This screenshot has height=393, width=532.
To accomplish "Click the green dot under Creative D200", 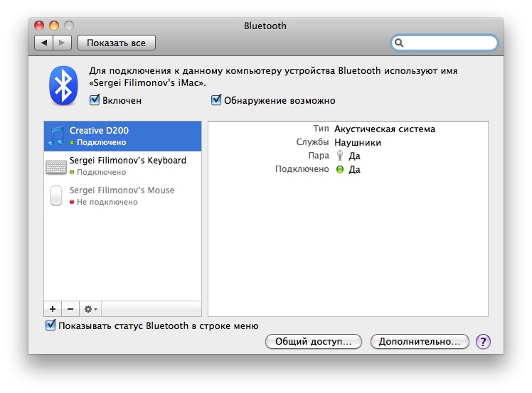I will (x=72, y=142).
